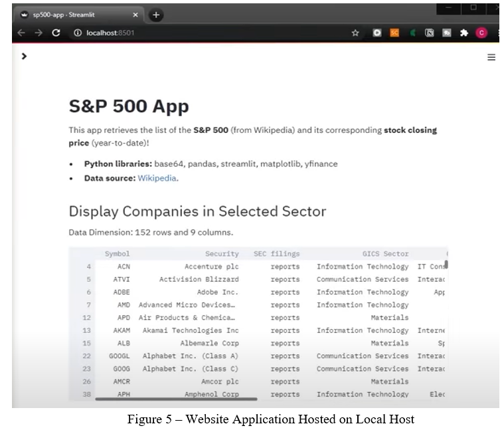This screenshot has height=432, width=504.
Task: Click the SEC filings column header
Action: (276, 254)
